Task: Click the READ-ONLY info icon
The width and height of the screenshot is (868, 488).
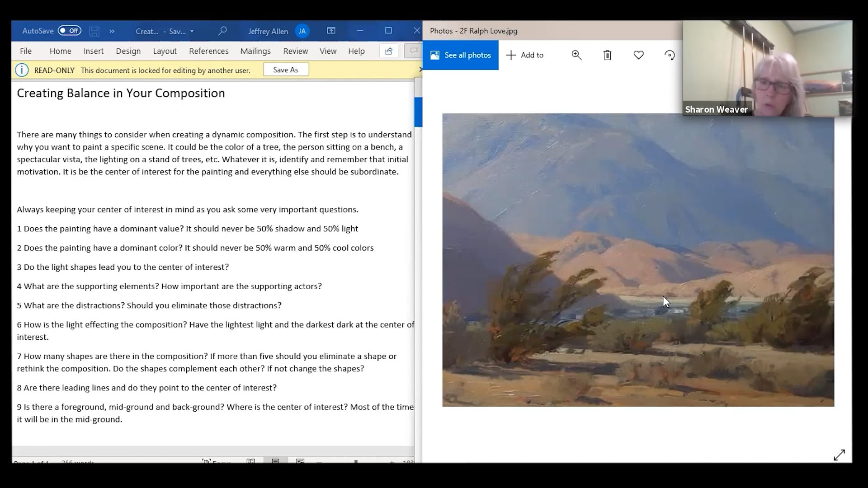Action: (22, 70)
